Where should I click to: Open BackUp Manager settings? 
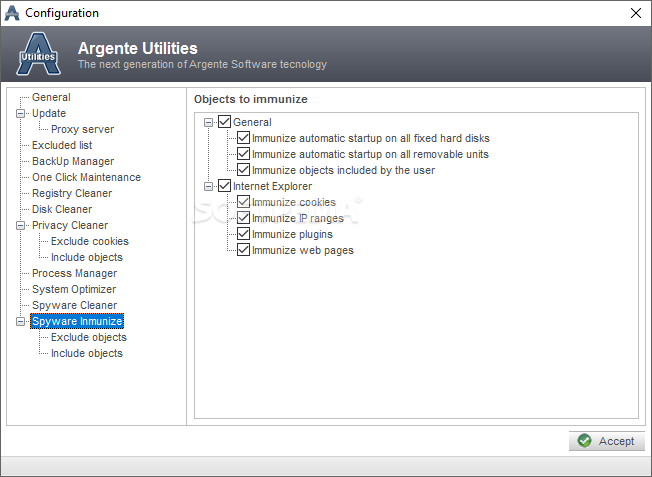[73, 161]
